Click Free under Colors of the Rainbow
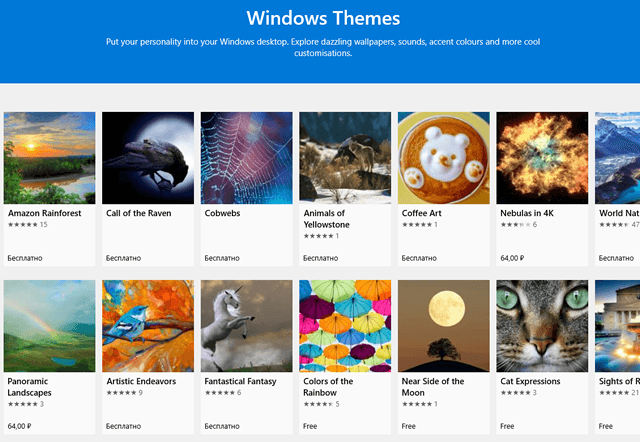This screenshot has height=442, width=640. pos(310,426)
